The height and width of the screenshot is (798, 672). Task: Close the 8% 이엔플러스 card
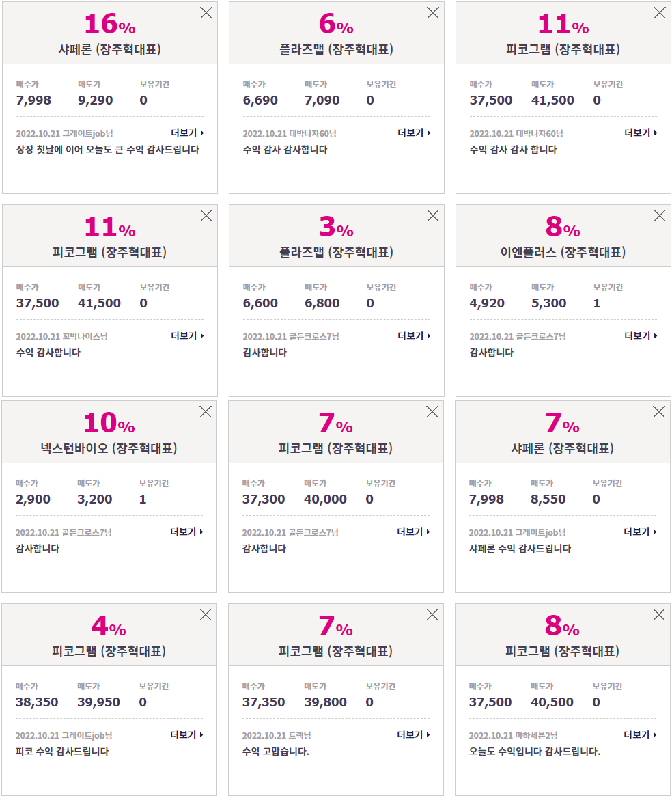[660, 216]
